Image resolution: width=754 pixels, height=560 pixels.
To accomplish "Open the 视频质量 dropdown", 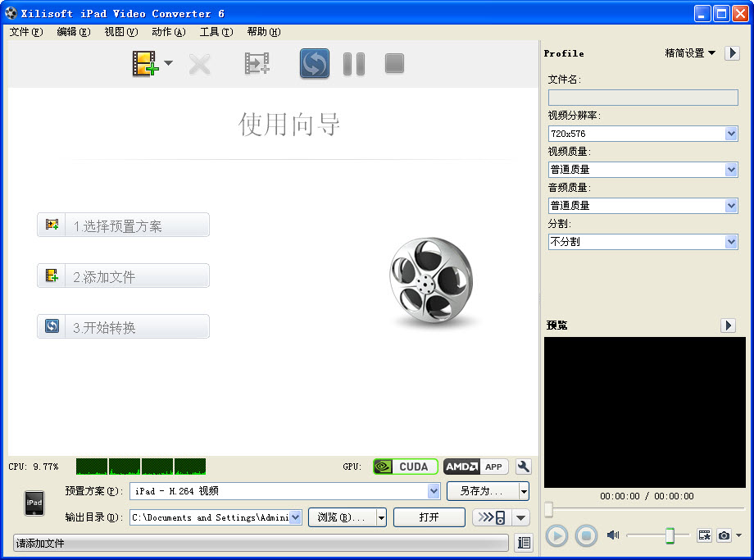I will pyautogui.click(x=643, y=170).
